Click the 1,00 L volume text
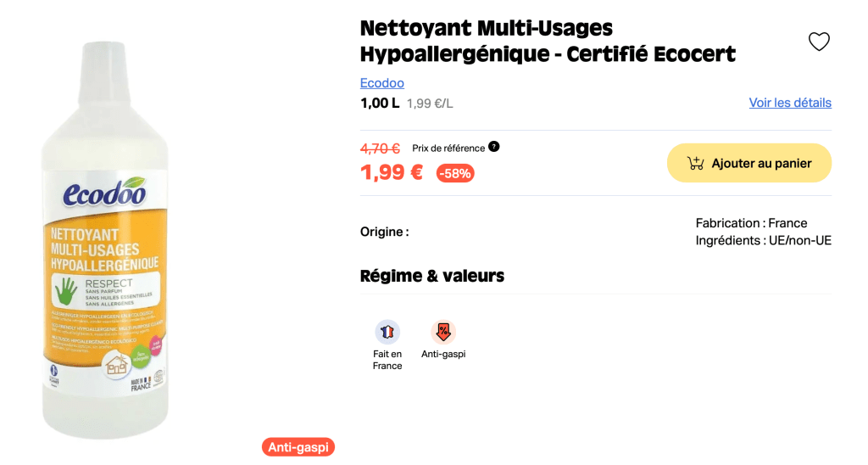The width and height of the screenshot is (868, 465). (x=380, y=104)
